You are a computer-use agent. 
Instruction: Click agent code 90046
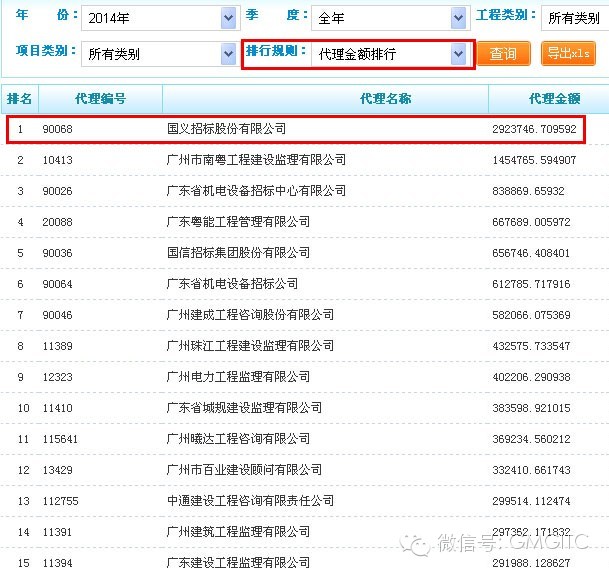(57, 315)
